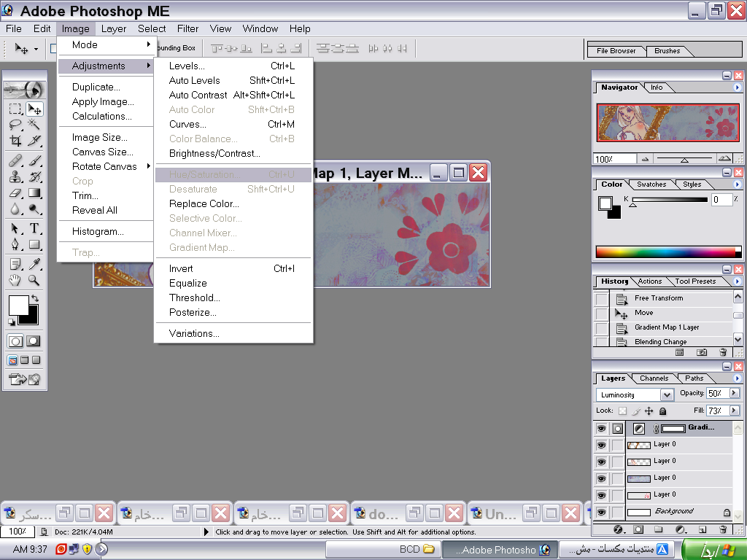Image resolution: width=747 pixels, height=560 pixels.
Task: Select the Eyedropper tool
Action: click(34, 263)
